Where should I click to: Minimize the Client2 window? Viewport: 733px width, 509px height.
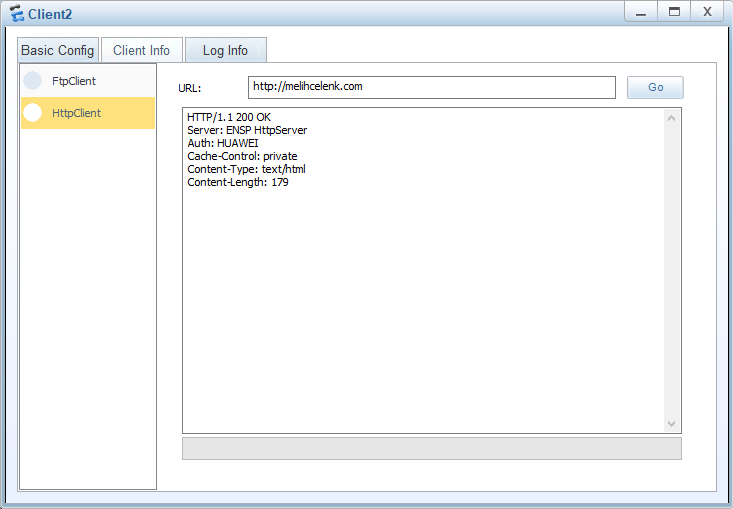click(x=640, y=12)
